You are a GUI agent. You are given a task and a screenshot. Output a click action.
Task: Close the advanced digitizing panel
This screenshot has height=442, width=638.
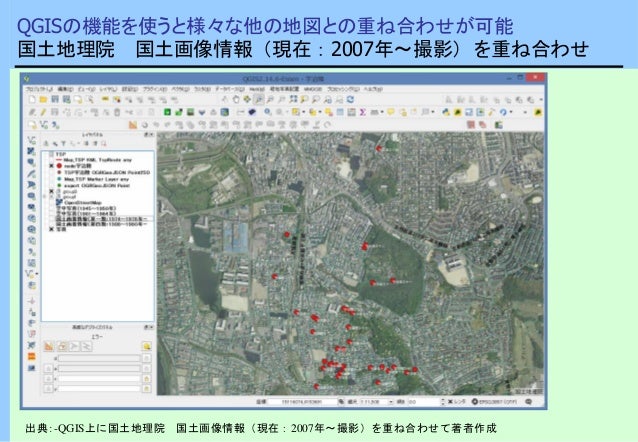(151, 327)
